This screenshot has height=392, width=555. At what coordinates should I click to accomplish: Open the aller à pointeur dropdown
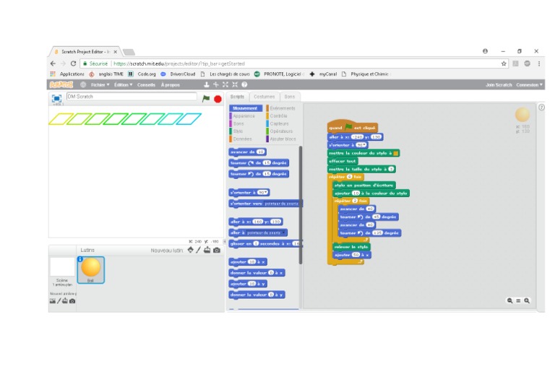[x=266, y=232]
